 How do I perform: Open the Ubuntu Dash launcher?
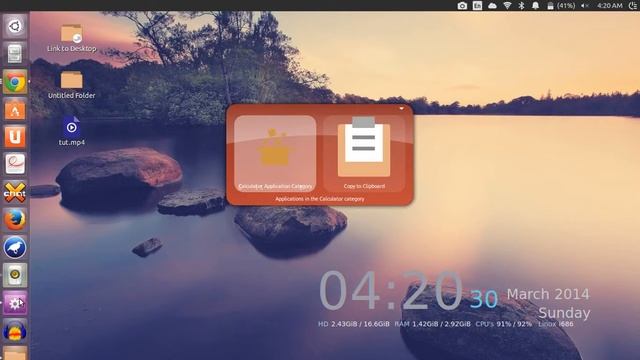15,27
